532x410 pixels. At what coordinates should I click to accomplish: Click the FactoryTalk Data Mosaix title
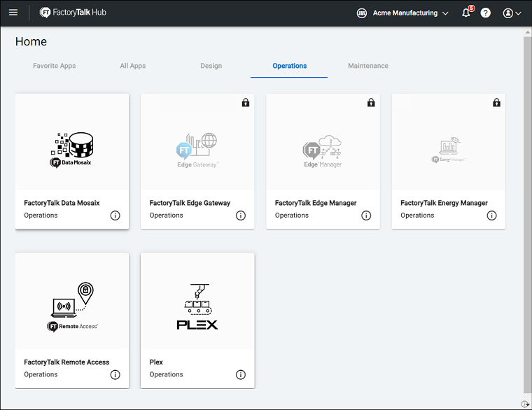(62, 203)
